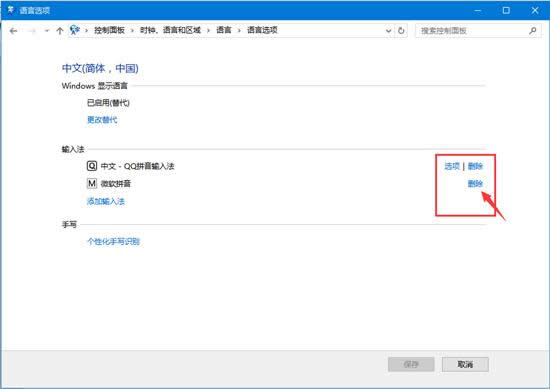Screen dimensions: 550x389
Task: Click the Control Panel icon in address bar
Action: [74, 30]
